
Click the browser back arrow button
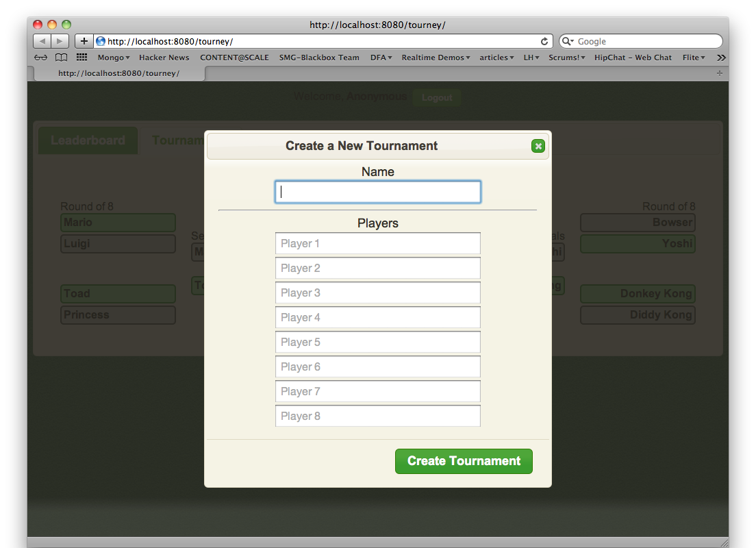click(42, 41)
